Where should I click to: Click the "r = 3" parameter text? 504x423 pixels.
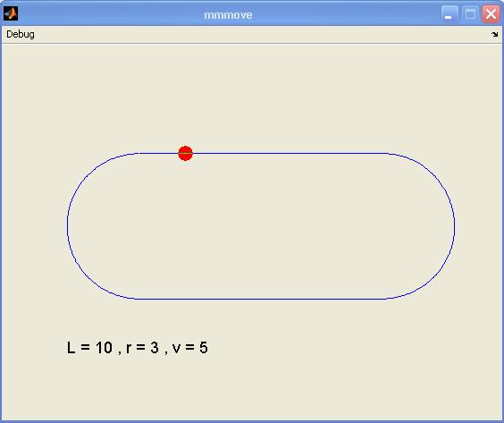tap(142, 348)
